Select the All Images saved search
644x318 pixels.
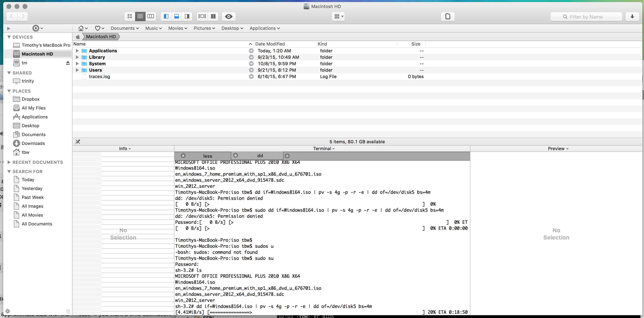point(29,206)
